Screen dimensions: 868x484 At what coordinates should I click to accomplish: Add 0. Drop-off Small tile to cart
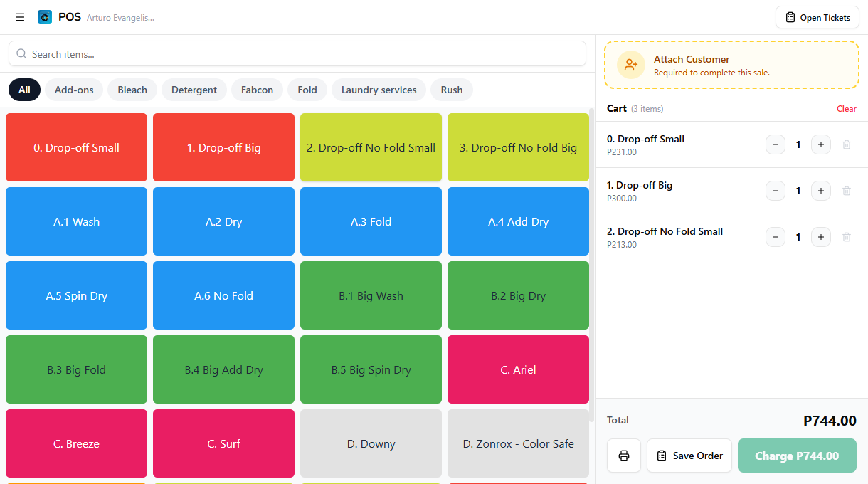click(76, 147)
